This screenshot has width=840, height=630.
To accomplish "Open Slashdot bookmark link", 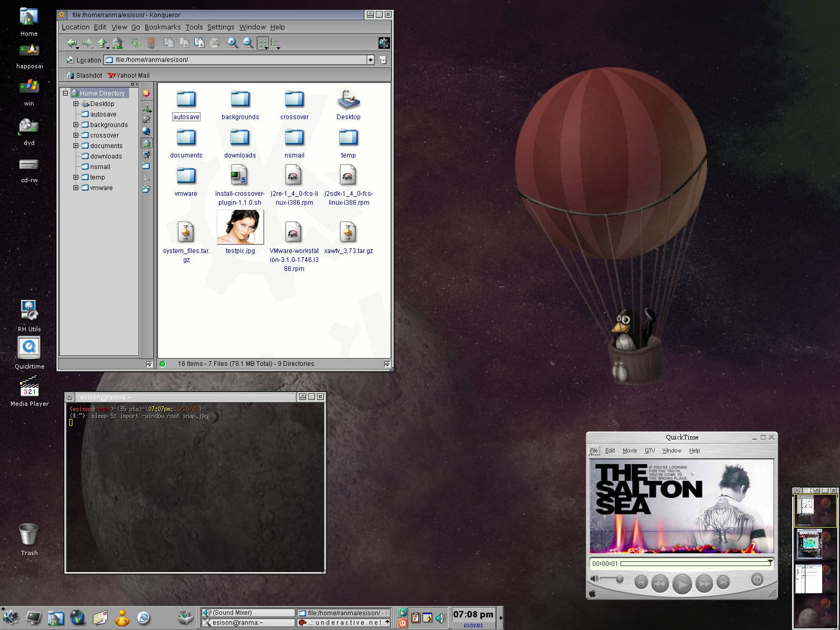I will [x=85, y=75].
